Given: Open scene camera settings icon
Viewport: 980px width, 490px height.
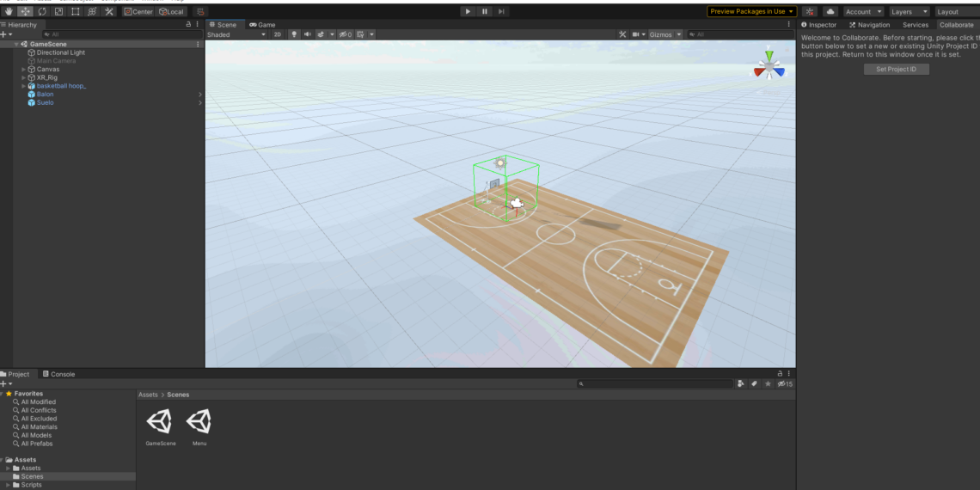Looking at the screenshot, I should (635, 34).
